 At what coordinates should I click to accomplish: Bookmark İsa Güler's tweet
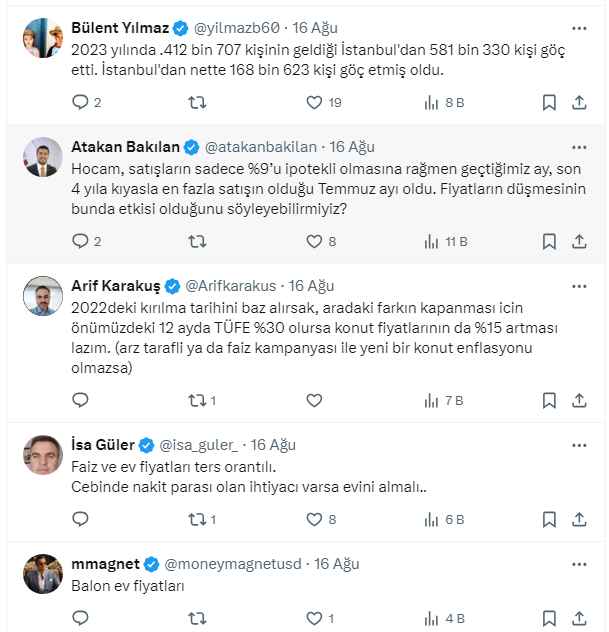549,519
